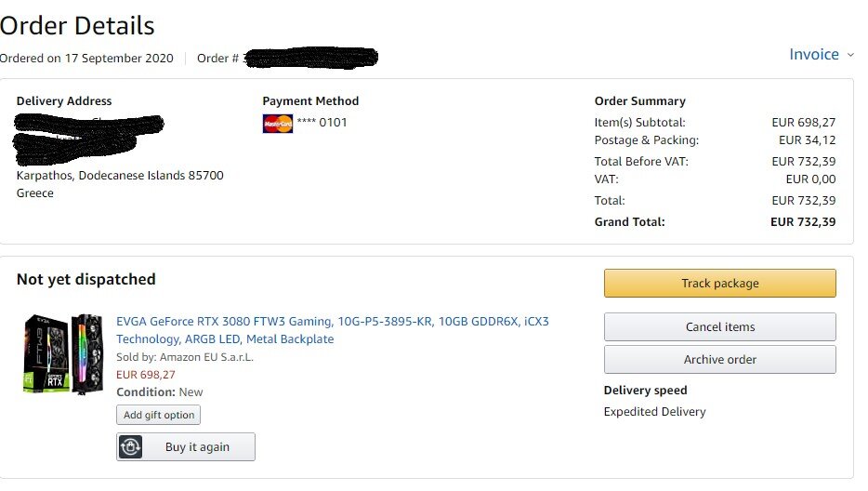Click the Order Details heading
This screenshot has height=491, width=868.
(77, 26)
